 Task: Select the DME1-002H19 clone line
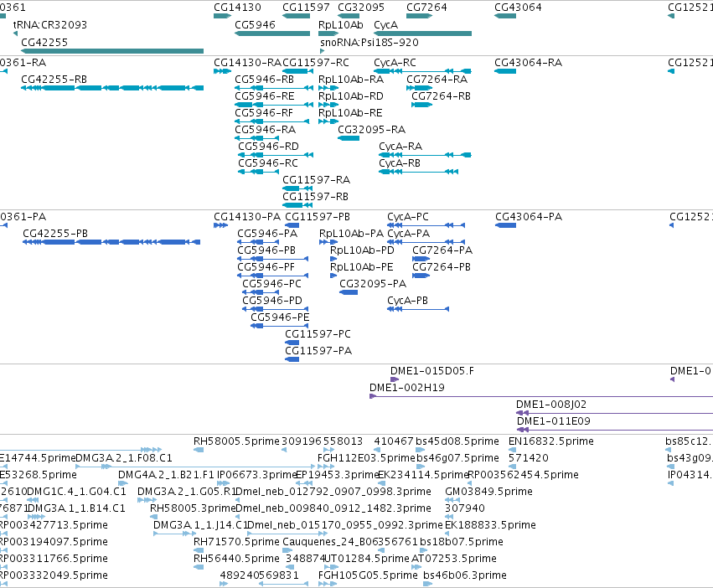coord(541,396)
